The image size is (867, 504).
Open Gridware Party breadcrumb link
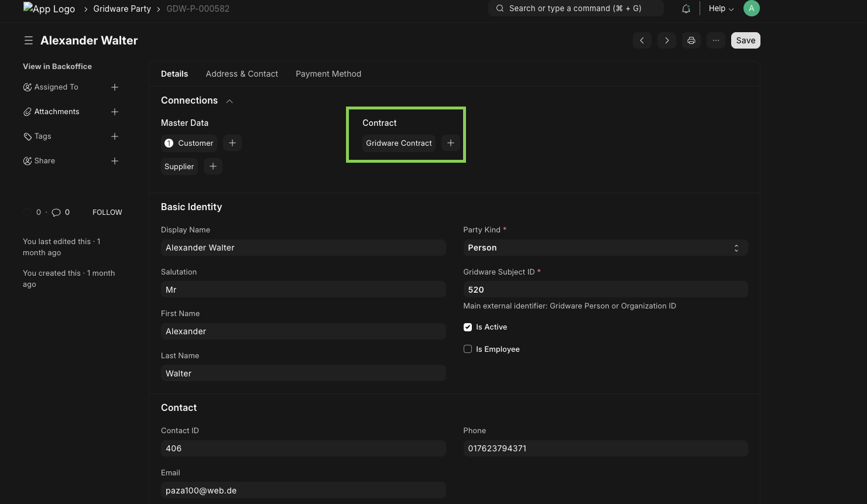point(122,9)
